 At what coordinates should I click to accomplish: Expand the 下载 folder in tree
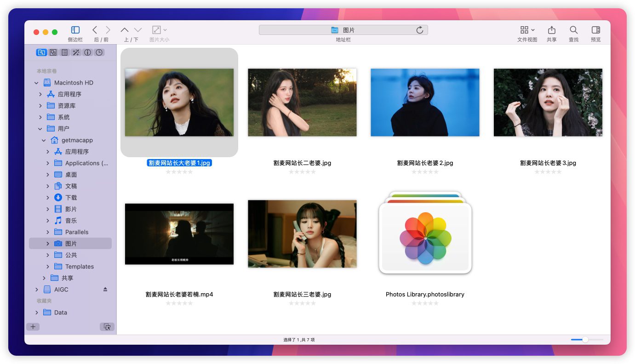48,198
